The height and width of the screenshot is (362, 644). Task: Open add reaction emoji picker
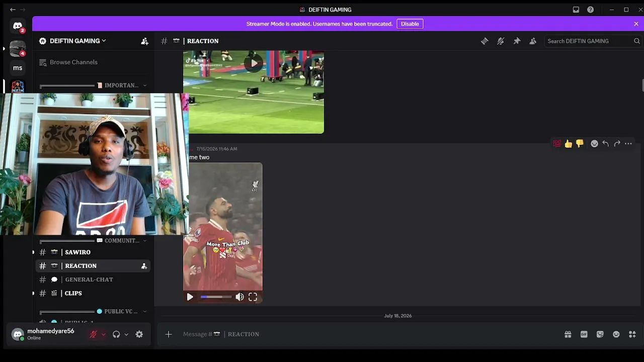pos(594,144)
